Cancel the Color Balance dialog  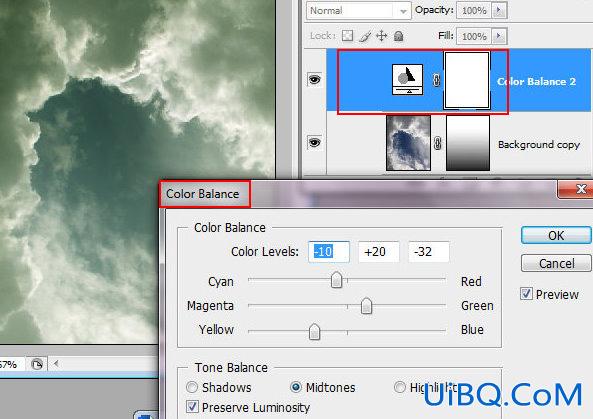click(556, 263)
